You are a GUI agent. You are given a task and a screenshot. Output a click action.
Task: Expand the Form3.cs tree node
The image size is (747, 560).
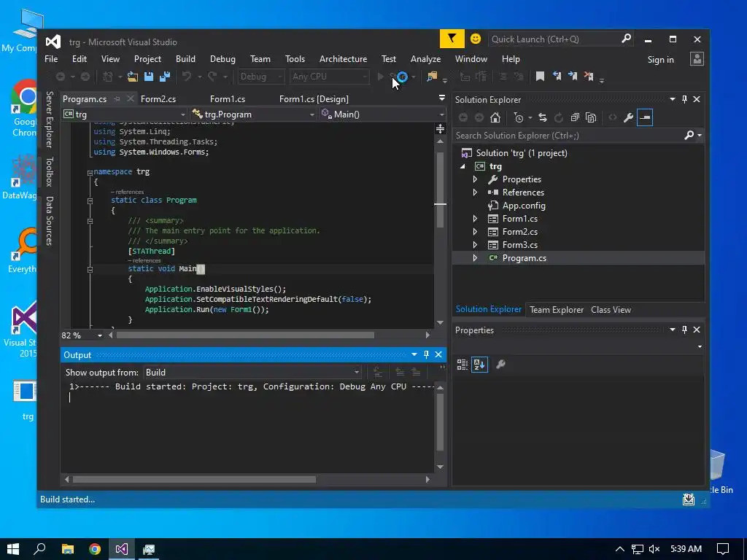click(x=475, y=245)
